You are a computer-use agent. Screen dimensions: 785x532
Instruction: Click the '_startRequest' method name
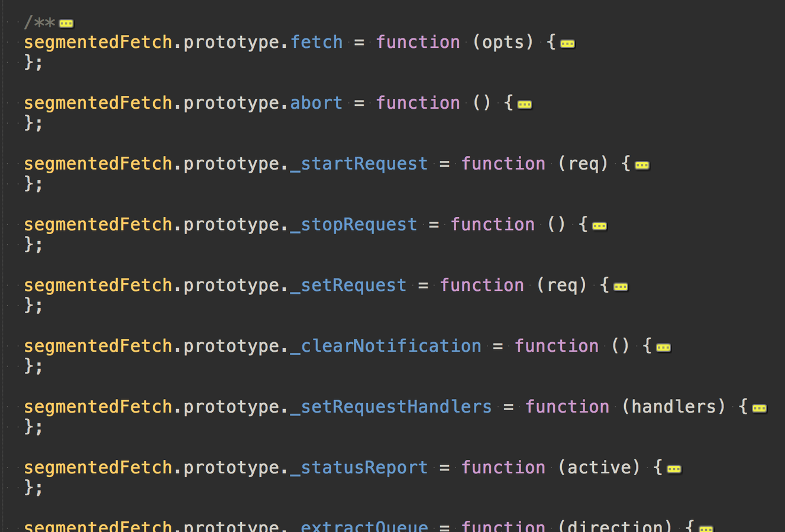pos(359,164)
